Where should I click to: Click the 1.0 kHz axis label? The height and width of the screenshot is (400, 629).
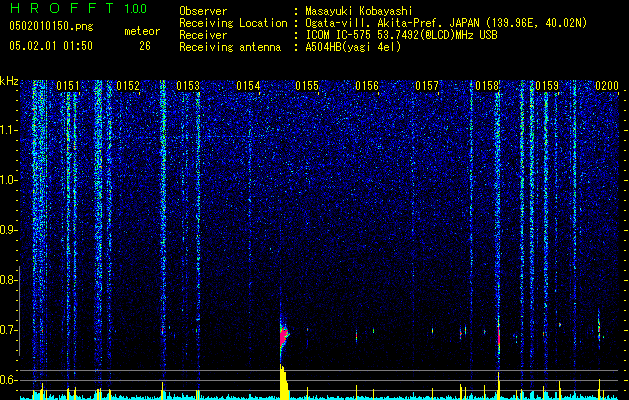coord(9,181)
